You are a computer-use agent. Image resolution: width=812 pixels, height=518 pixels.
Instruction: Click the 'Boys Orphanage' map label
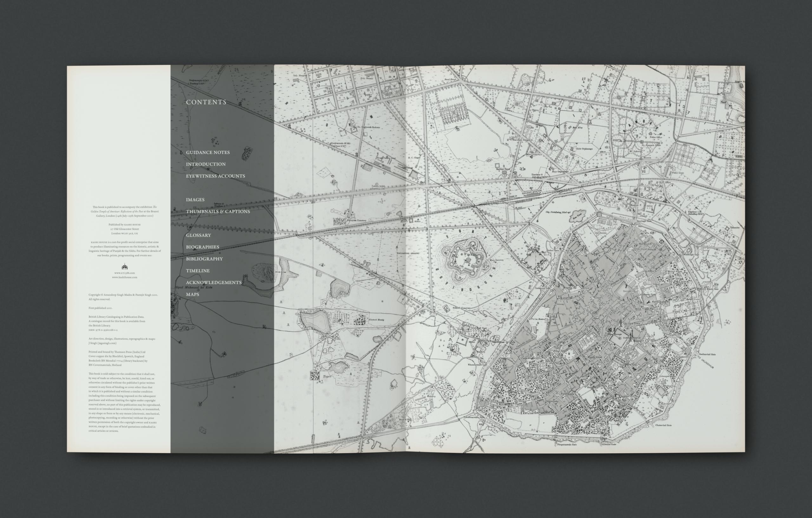tap(560, 172)
